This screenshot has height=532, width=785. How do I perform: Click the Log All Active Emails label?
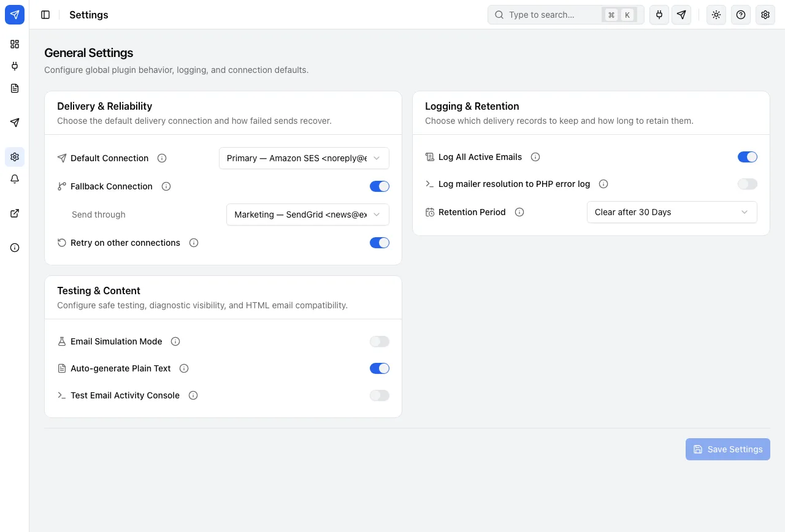point(480,157)
